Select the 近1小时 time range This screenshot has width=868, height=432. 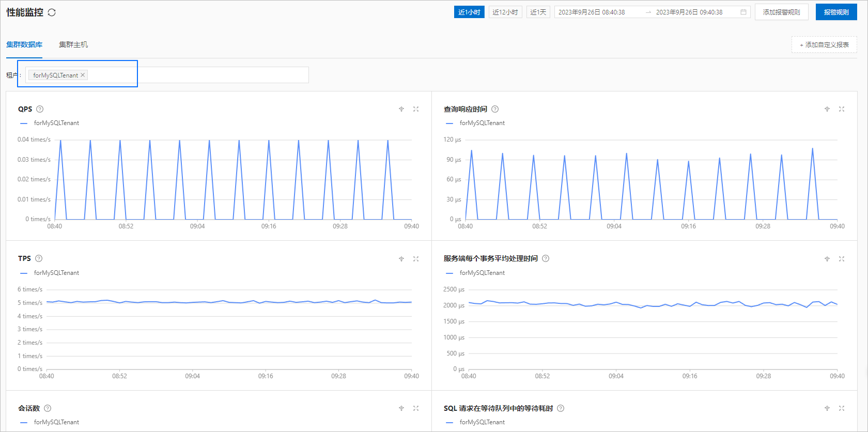pyautogui.click(x=469, y=12)
